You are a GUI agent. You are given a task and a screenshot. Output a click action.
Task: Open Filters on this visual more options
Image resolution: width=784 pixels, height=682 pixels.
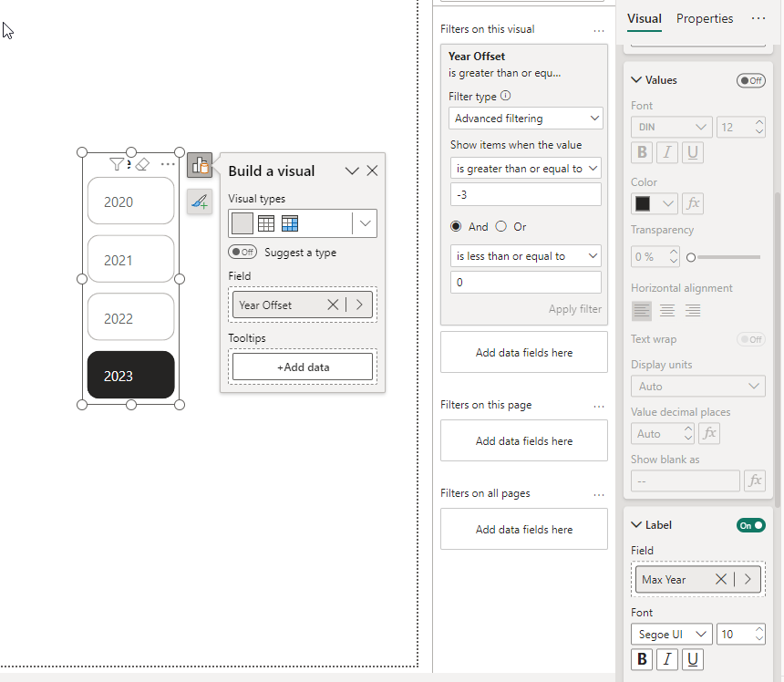[x=599, y=30]
